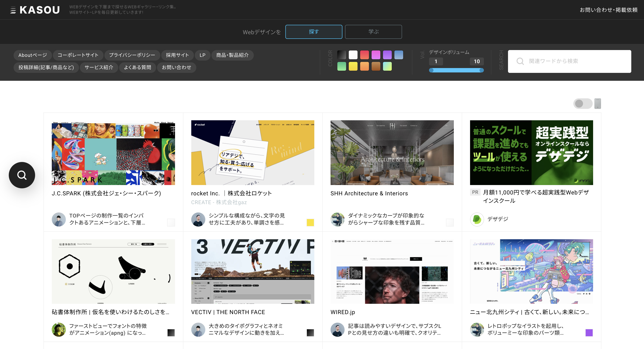Image resolution: width=644 pixels, height=349 pixels.
Task: Open the floating round search button
Action: click(x=22, y=175)
